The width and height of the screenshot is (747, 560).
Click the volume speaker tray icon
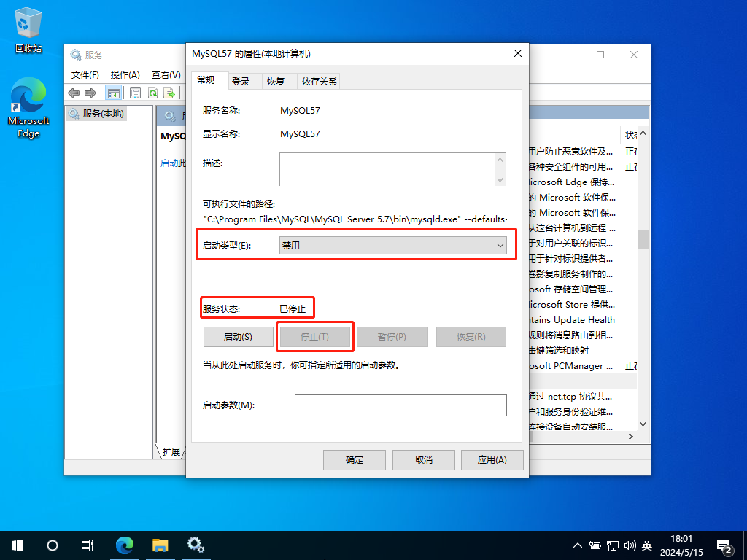[x=630, y=545]
